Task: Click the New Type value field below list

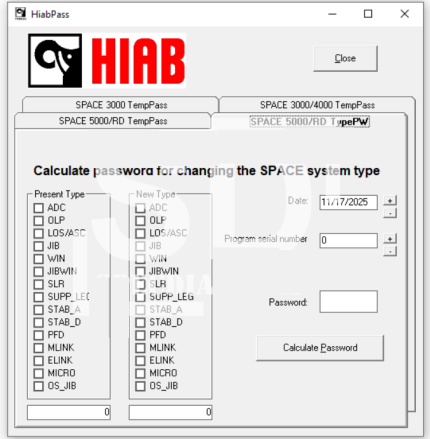Action: click(170, 412)
